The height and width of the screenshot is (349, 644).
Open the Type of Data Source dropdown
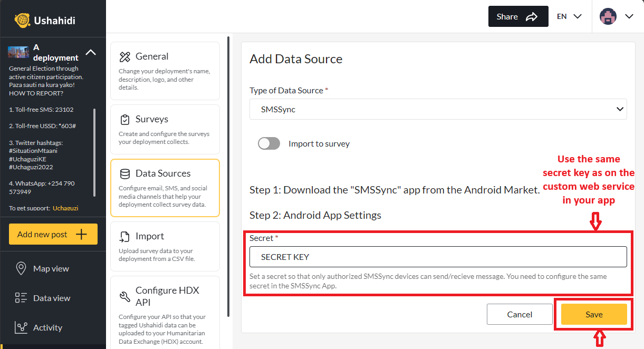tap(438, 109)
